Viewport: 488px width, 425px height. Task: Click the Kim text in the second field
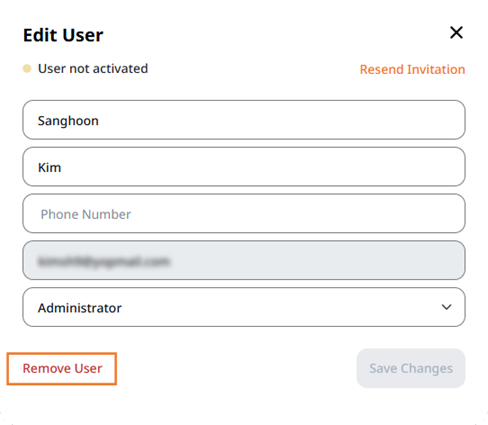49,167
